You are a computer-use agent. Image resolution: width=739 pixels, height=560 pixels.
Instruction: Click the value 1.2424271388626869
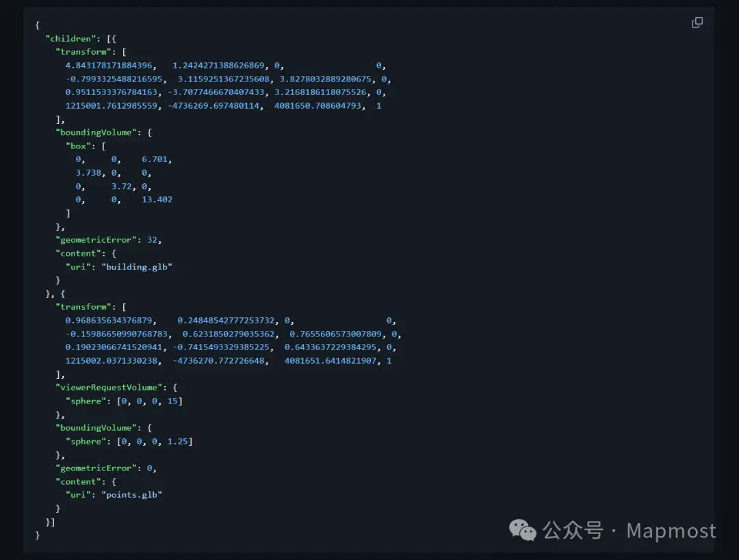[218, 66]
